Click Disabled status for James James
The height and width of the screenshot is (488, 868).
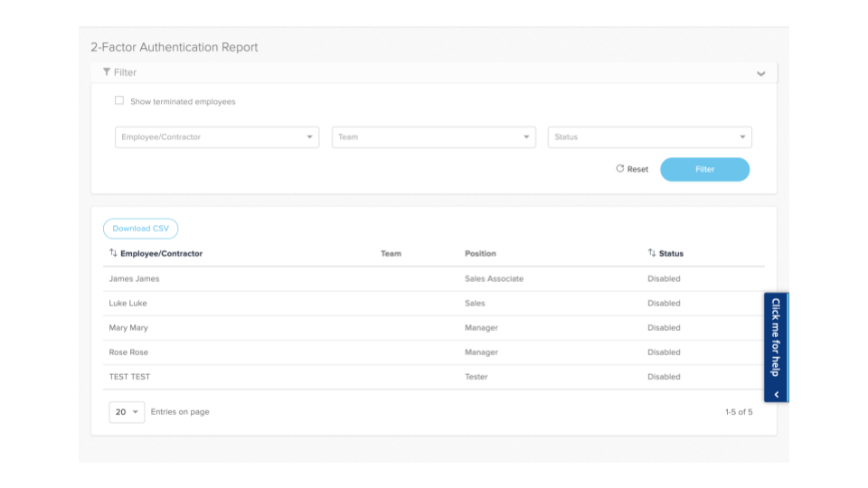[x=664, y=279]
